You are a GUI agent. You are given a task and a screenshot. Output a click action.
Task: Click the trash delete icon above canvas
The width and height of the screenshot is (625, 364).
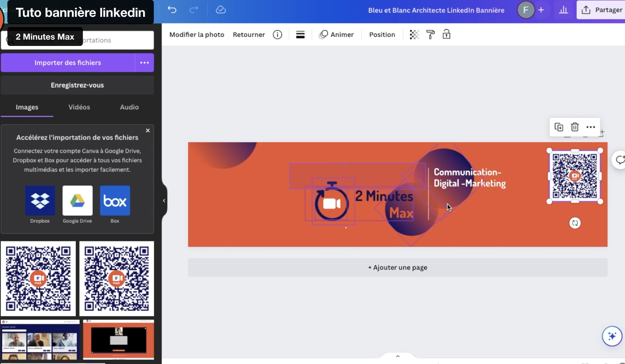[x=575, y=127]
